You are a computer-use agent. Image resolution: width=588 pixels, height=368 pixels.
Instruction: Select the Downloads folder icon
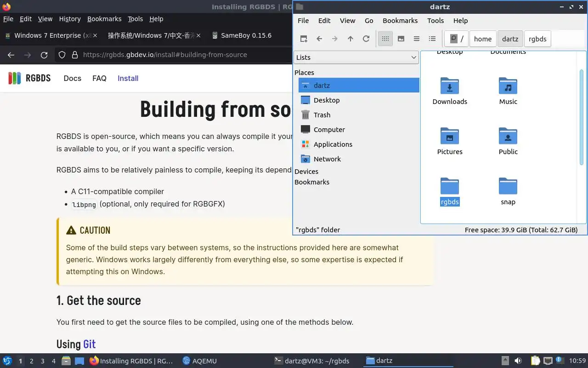(x=450, y=86)
